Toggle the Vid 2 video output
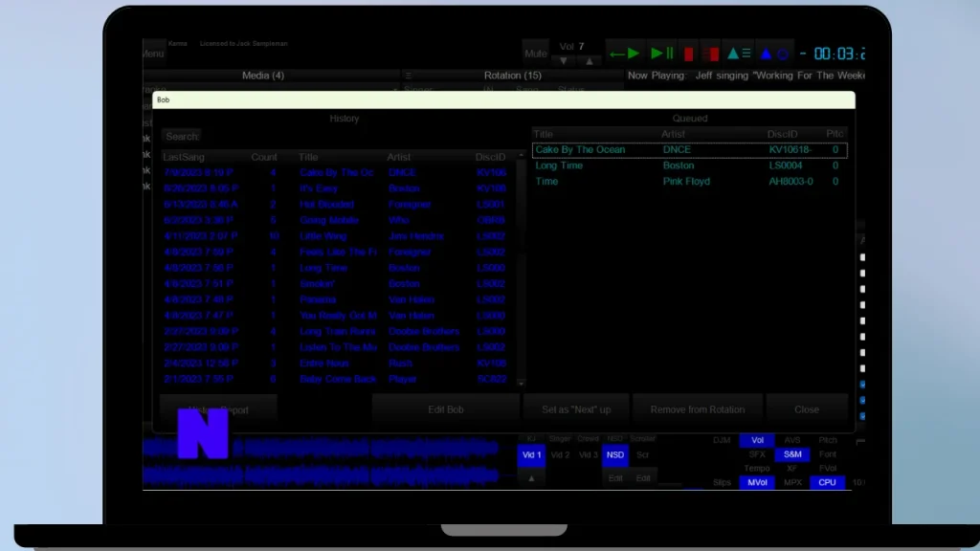This screenshot has height=551, width=980. point(560,454)
